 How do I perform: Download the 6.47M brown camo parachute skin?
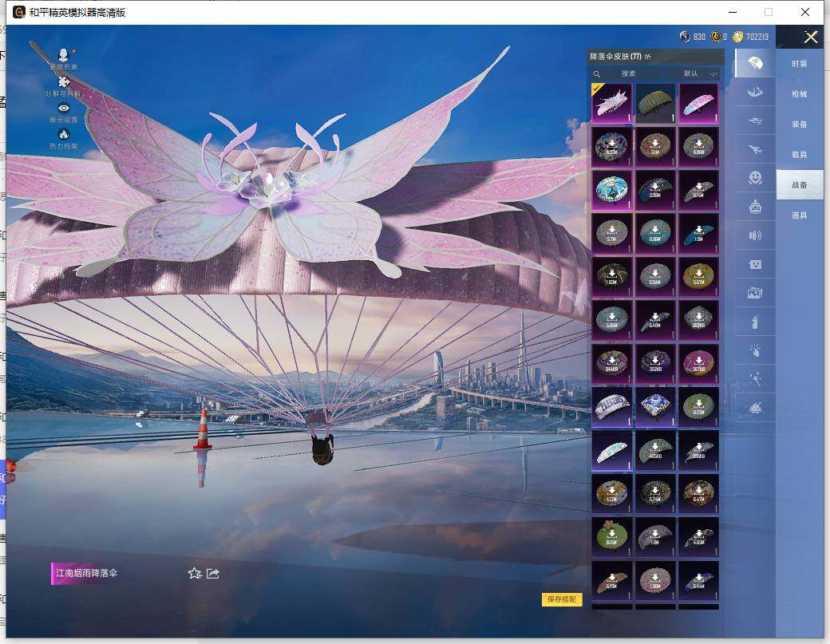pyautogui.click(x=699, y=493)
